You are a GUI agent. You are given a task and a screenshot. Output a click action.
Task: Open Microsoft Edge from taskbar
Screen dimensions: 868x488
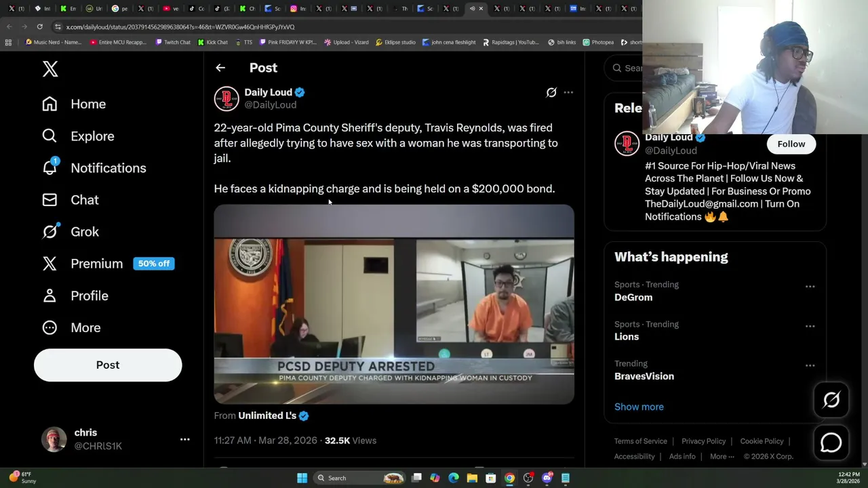(454, 478)
